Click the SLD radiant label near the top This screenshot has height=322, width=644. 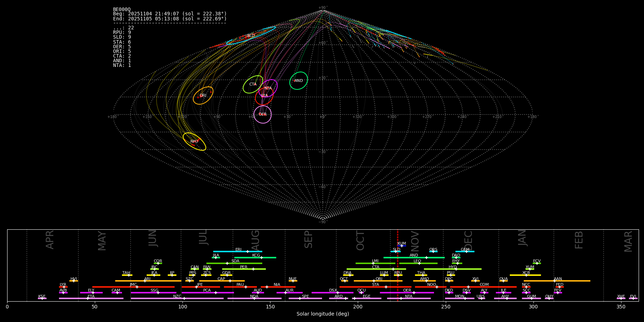click(x=251, y=35)
